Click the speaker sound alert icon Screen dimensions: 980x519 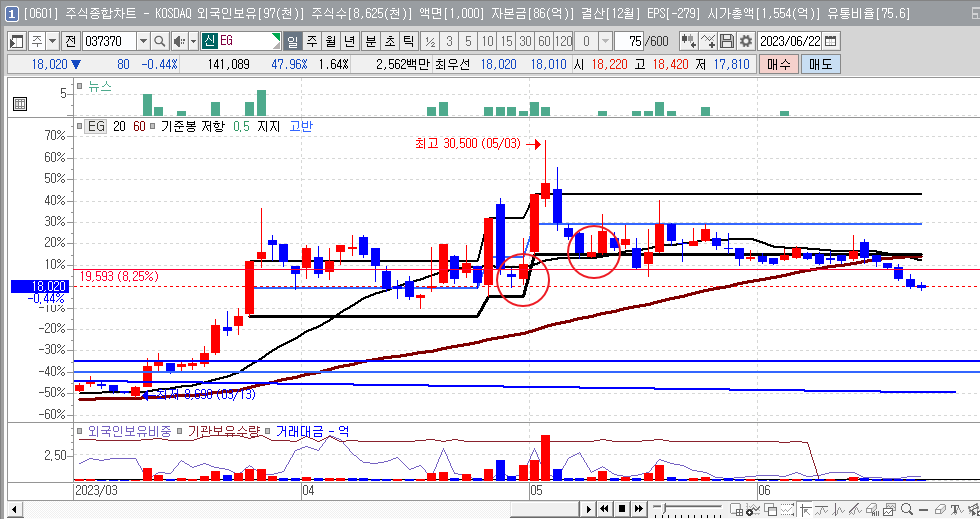click(179, 41)
